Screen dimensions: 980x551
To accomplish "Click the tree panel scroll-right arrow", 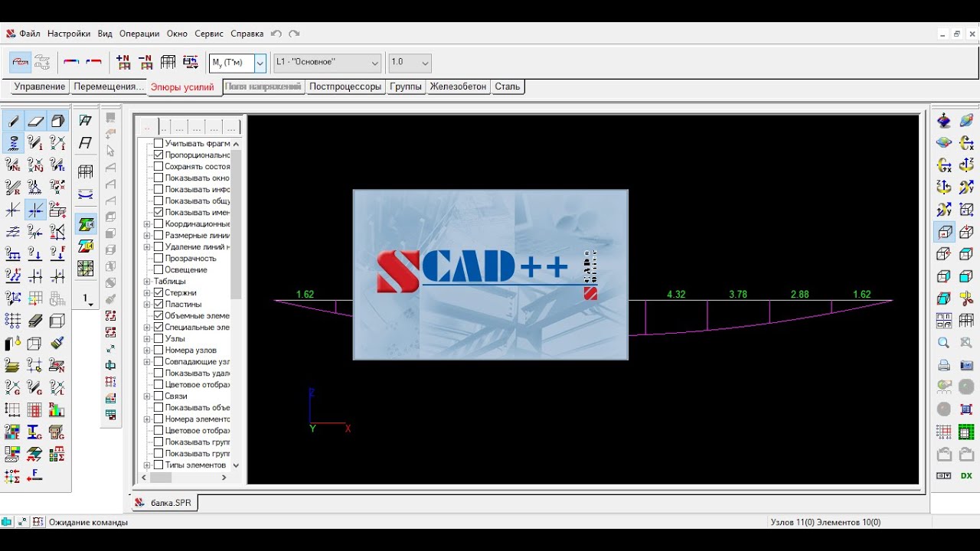I will [224, 477].
